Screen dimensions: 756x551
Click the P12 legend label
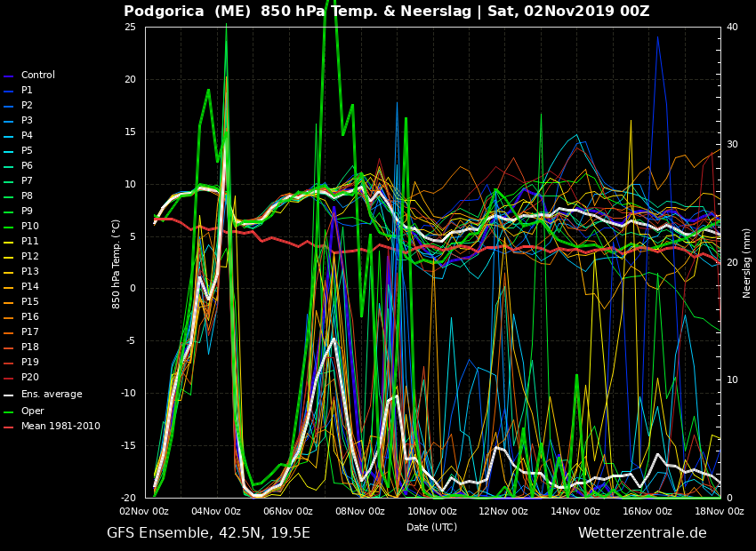coord(30,256)
